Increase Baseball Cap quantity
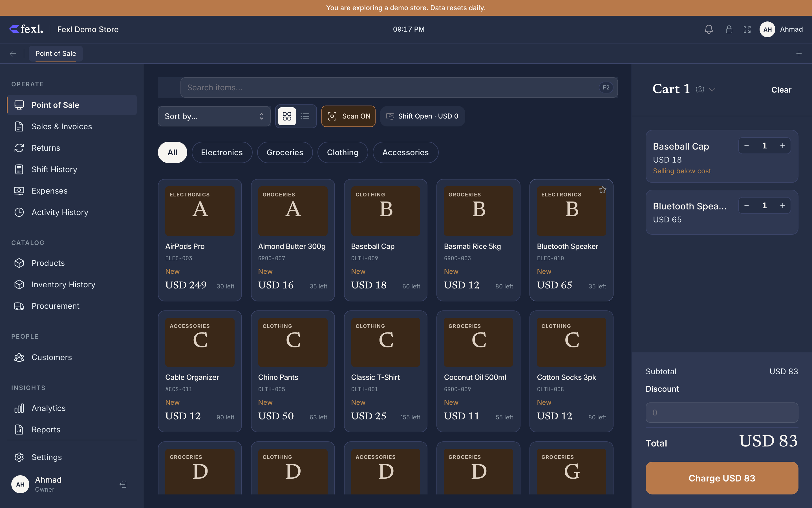 pyautogui.click(x=782, y=146)
